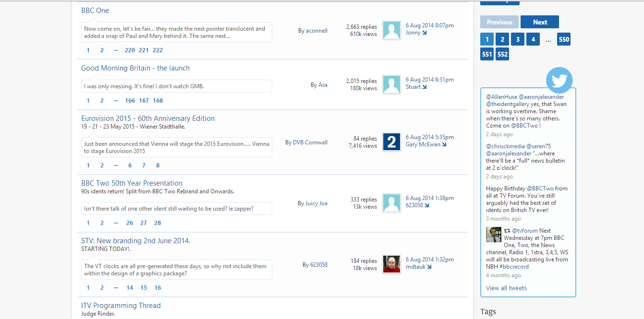Viewport: 644px width, 319px height.
Task: Open @AllanHuse mention in tweet
Action: pyautogui.click(x=501, y=97)
